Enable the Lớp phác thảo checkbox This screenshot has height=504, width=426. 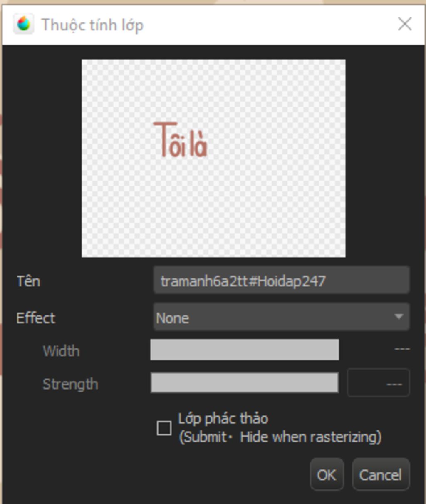tap(164, 428)
